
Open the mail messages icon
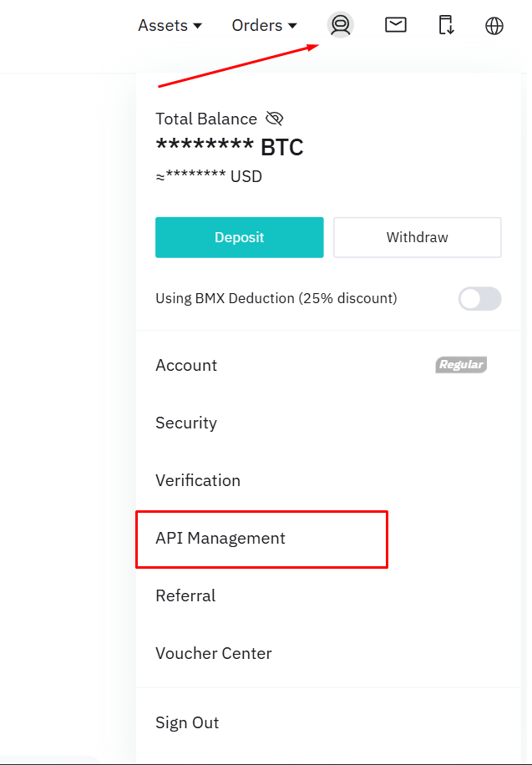pyautogui.click(x=396, y=25)
